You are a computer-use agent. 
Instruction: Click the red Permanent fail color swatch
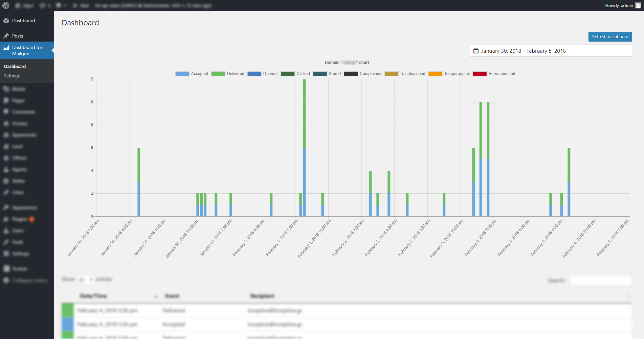coord(480,74)
